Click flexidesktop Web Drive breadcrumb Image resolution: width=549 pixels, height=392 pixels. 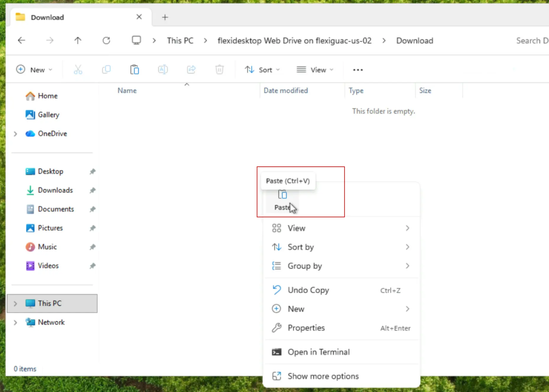(295, 41)
